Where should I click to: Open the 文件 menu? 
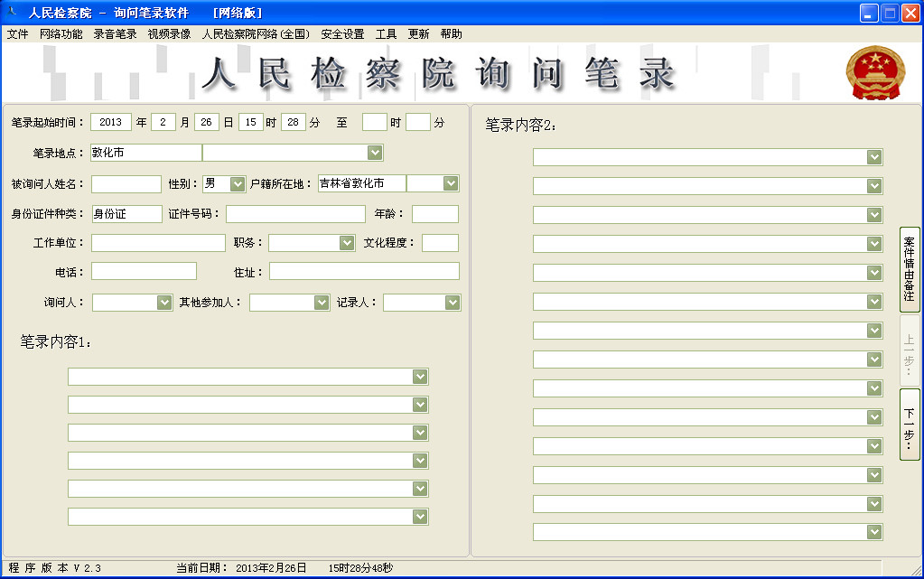coord(17,33)
